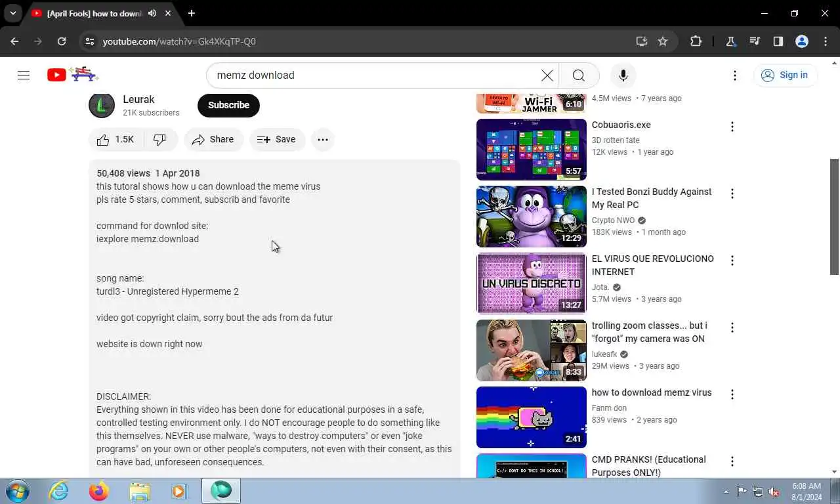The image size is (840, 504).
Task: Dislike the video with the thumbs-down button
Action: pos(160,139)
